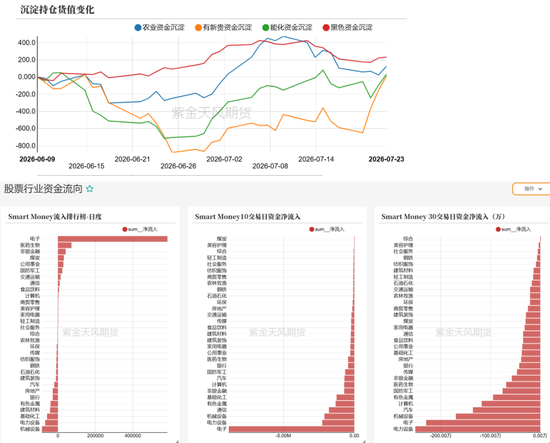Click the 电子 bar in 10-day chart

pyautogui.click(x=291, y=429)
